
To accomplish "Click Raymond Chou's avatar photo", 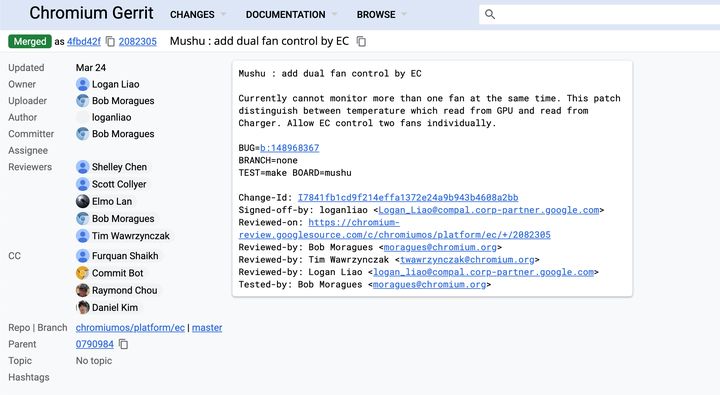I will pyautogui.click(x=83, y=290).
